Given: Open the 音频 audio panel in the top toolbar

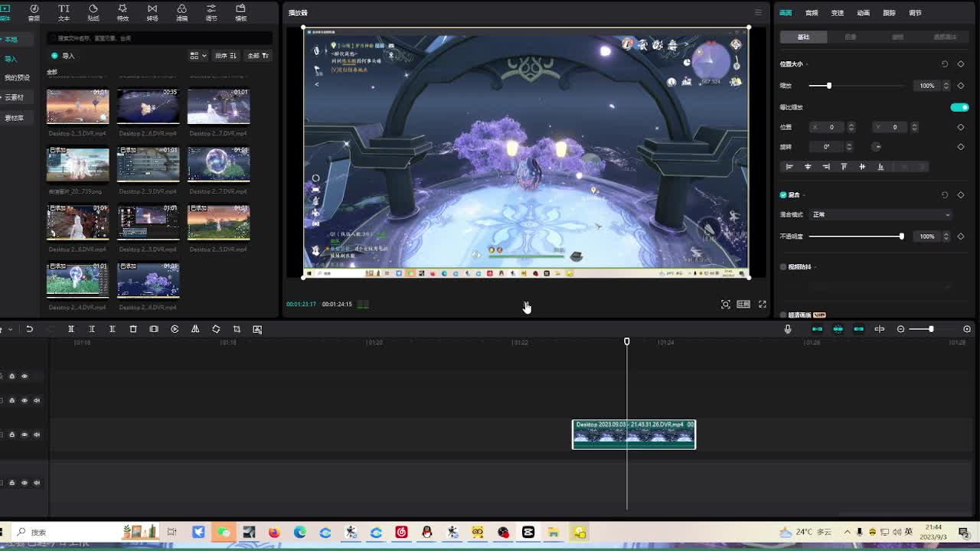Looking at the screenshot, I should [34, 12].
